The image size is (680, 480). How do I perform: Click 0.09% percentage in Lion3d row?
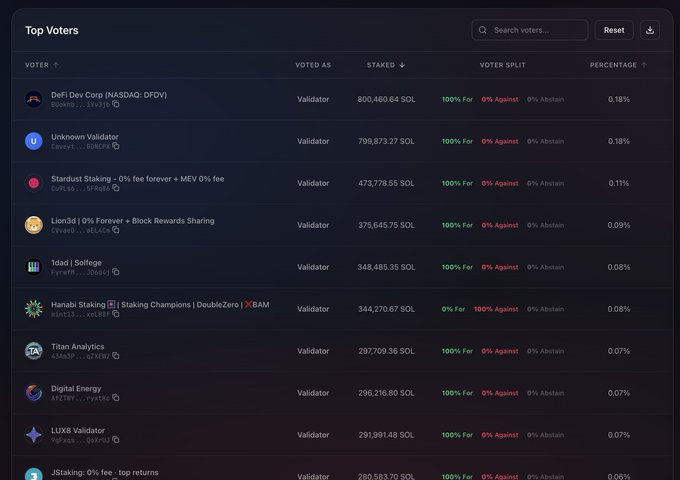(x=618, y=225)
